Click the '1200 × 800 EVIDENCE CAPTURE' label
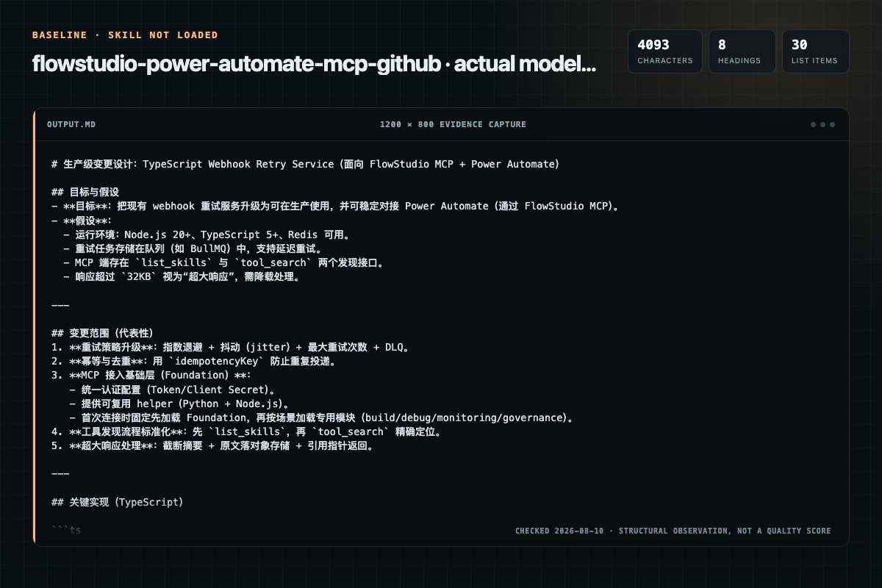The width and height of the screenshot is (882, 588). 453,124
